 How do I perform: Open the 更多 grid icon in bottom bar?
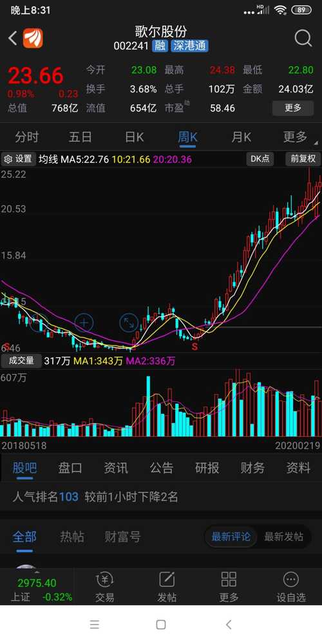tap(229, 587)
